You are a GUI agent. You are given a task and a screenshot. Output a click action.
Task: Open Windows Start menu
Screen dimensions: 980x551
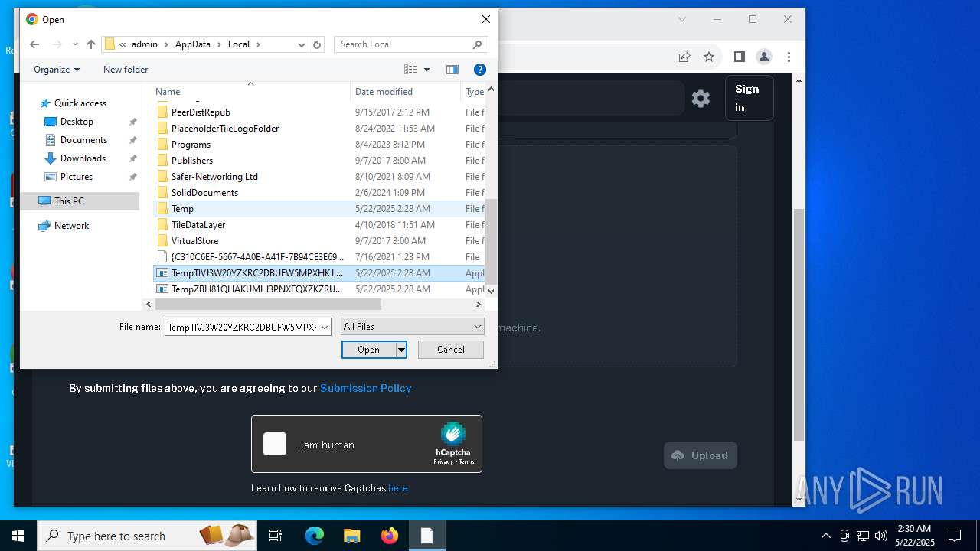(x=18, y=536)
